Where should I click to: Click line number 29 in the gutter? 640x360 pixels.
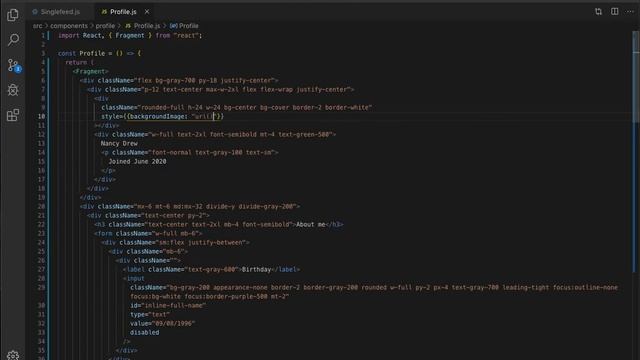pos(41,287)
